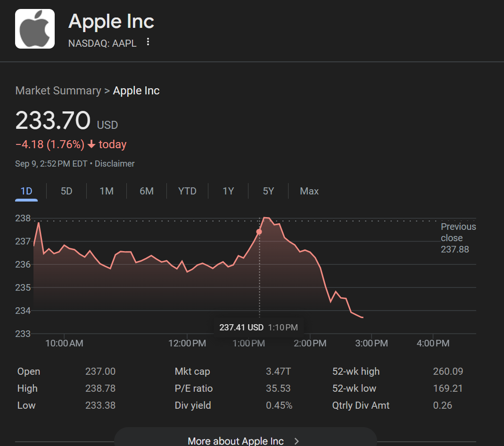
Task: Click the chevron on More about Apple
Action: 297,441
